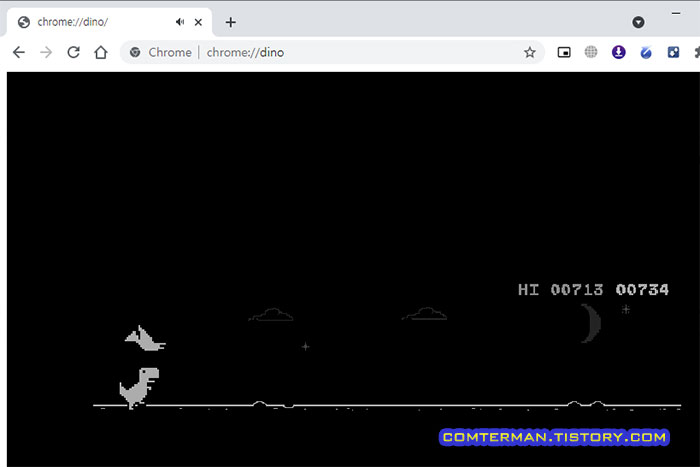Open the purple download extension icon
The height and width of the screenshot is (467, 700).
pos(618,52)
